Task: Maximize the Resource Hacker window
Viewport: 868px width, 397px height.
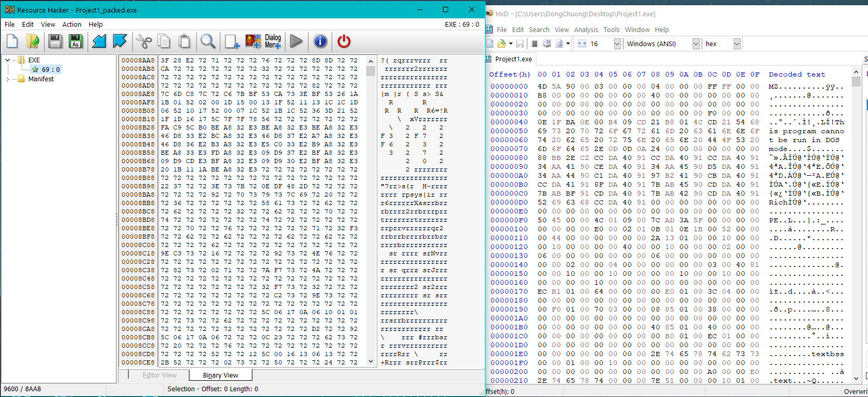Action: pos(446,9)
